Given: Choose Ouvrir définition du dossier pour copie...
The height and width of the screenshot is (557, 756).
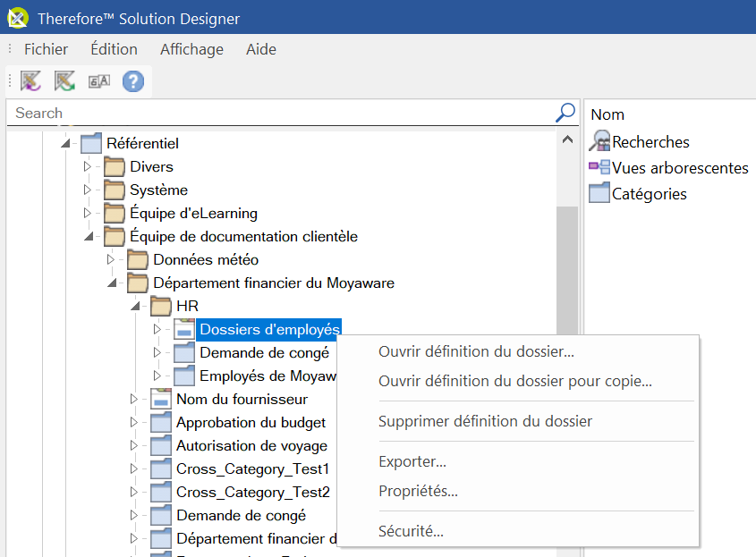Looking at the screenshot, I should 518,381.
